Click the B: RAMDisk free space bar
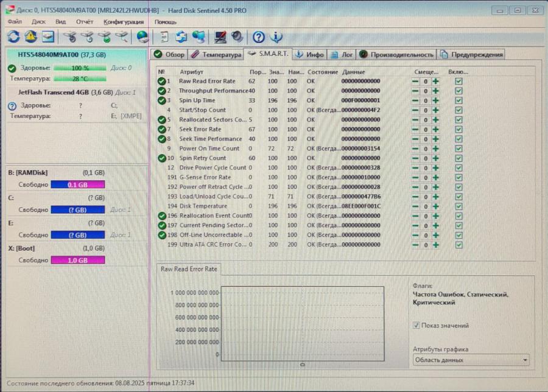This screenshot has width=548, height=392. point(78,184)
